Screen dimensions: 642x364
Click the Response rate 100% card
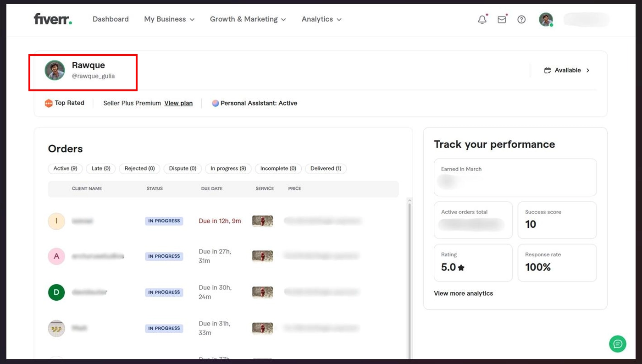[x=557, y=263]
